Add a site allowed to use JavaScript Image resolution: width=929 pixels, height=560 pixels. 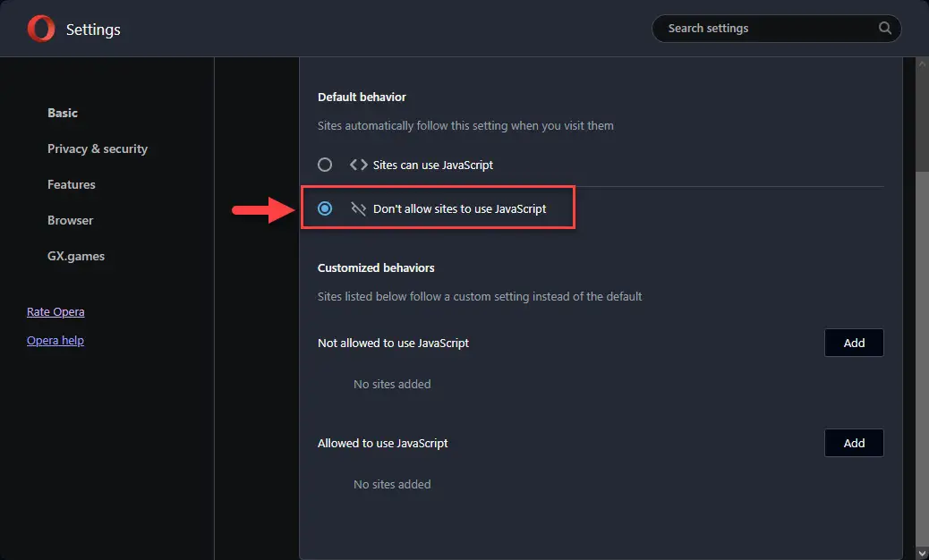[x=854, y=443]
